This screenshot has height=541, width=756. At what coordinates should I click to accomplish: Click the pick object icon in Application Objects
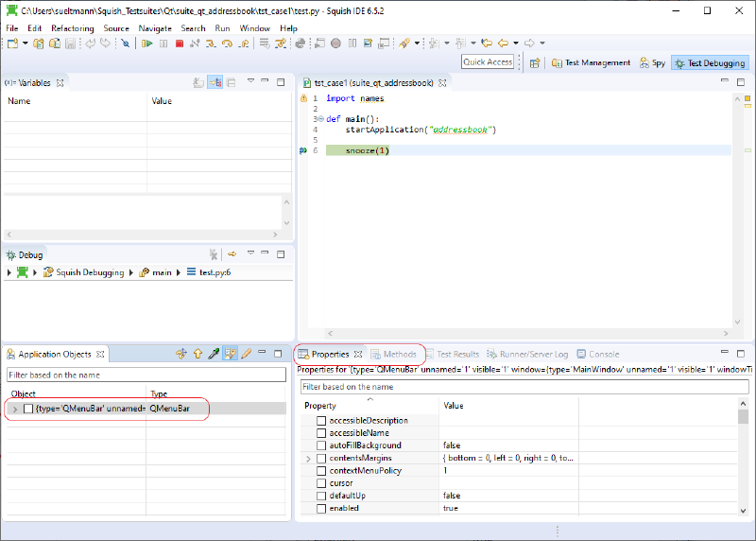(x=214, y=354)
